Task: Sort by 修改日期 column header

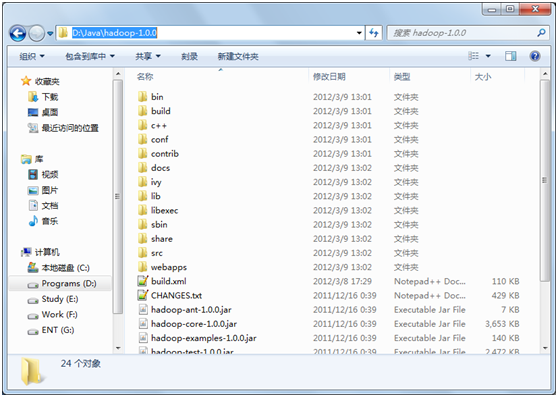Action: 329,76
